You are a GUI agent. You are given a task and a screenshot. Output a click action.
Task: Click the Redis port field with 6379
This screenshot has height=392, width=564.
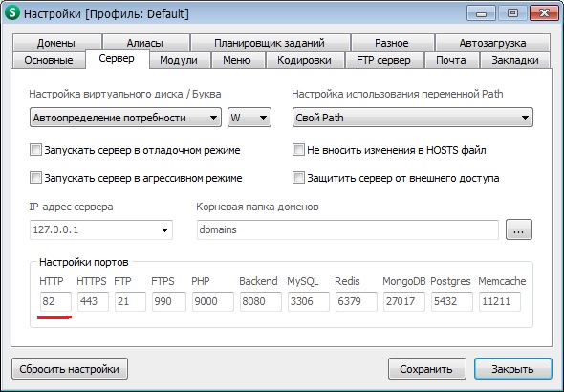pos(357,301)
